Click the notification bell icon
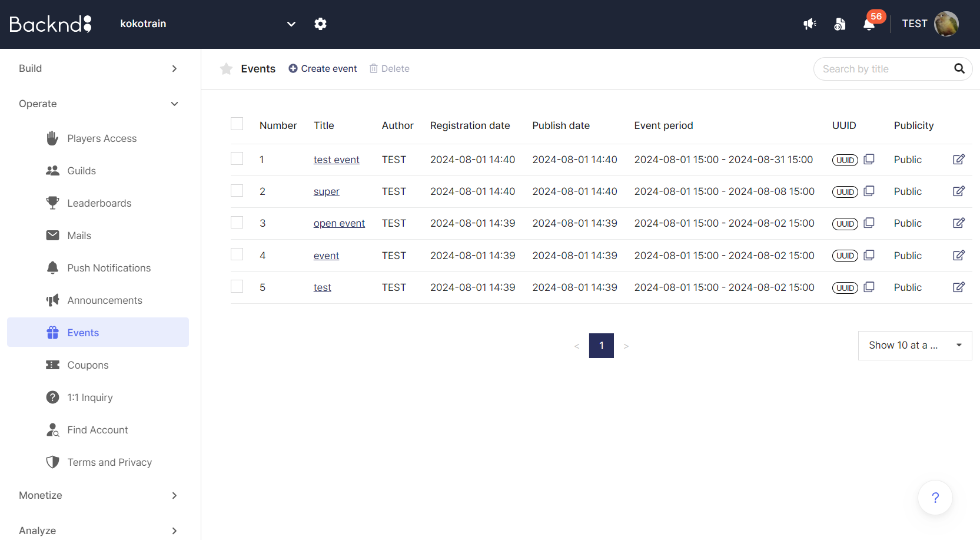The image size is (980, 540). (869, 24)
